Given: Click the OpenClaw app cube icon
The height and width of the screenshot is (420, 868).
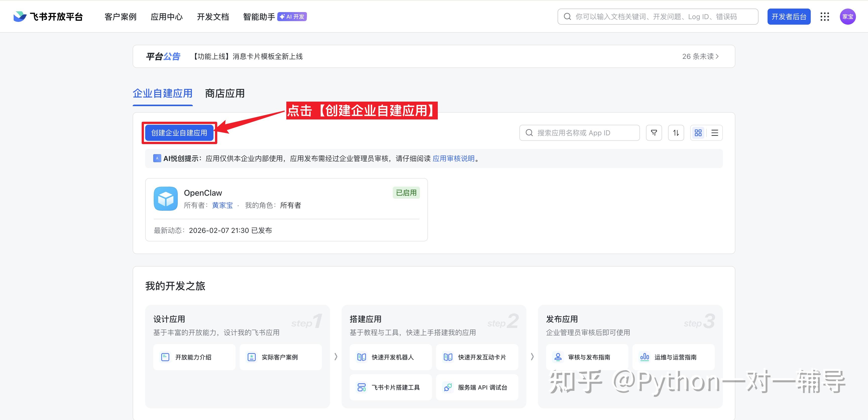Looking at the screenshot, I should pos(166,199).
